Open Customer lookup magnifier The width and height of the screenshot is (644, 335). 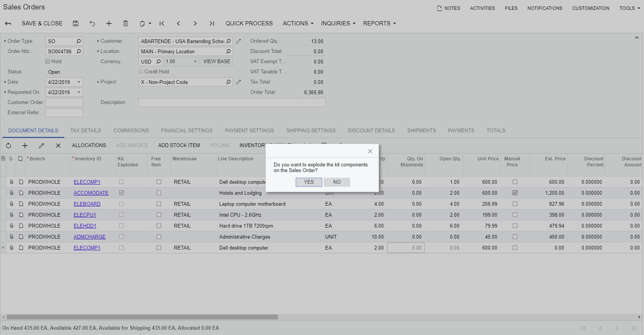click(228, 41)
